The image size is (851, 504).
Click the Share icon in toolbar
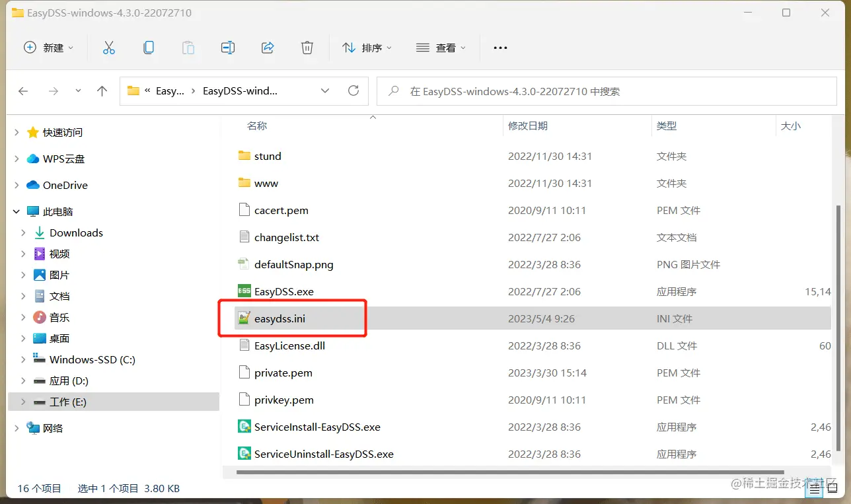point(268,48)
